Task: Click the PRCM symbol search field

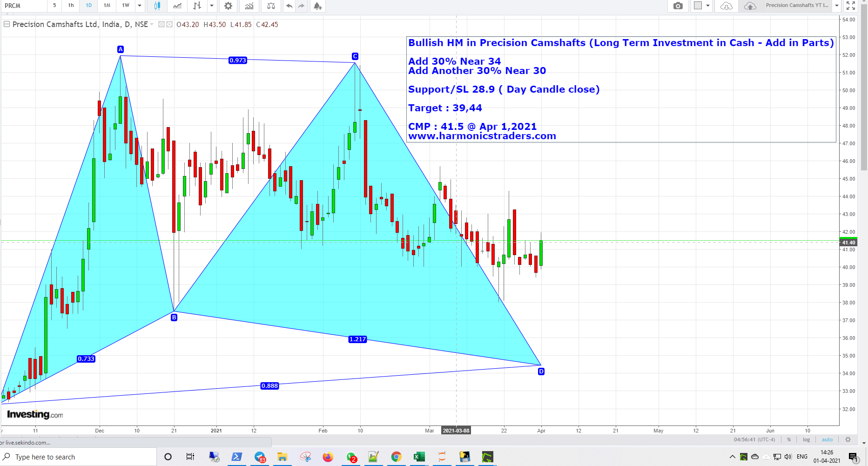Action: tap(23, 6)
